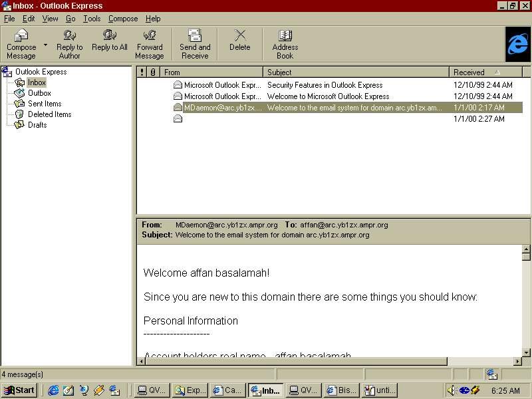Open the Compose Message dropdown arrow
532x399 pixels.
(x=46, y=45)
